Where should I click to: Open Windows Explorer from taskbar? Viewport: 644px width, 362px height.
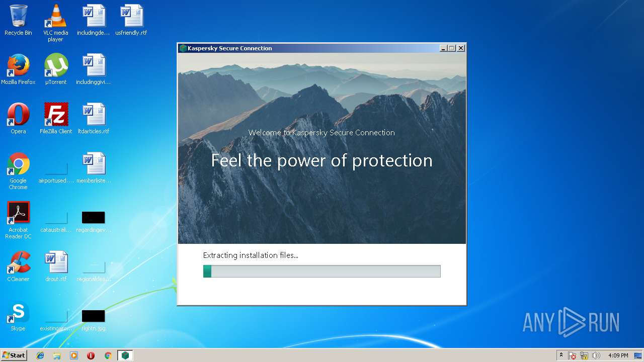[57, 355]
